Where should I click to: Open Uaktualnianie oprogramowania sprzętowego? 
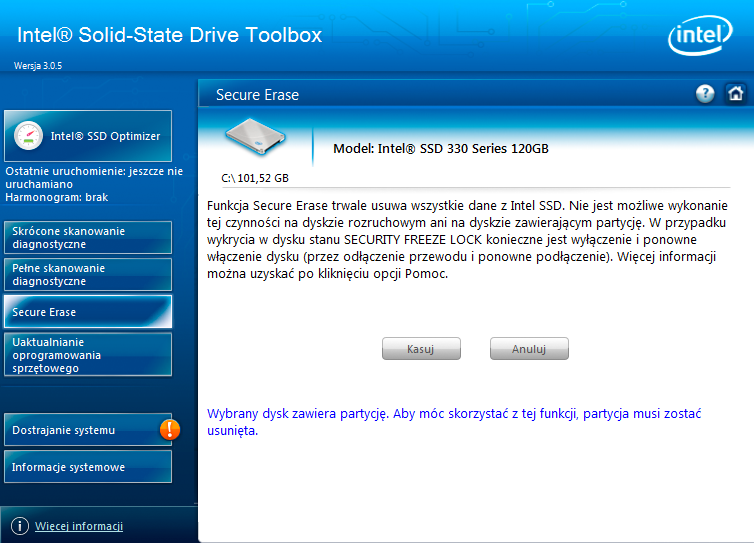[x=88, y=355]
